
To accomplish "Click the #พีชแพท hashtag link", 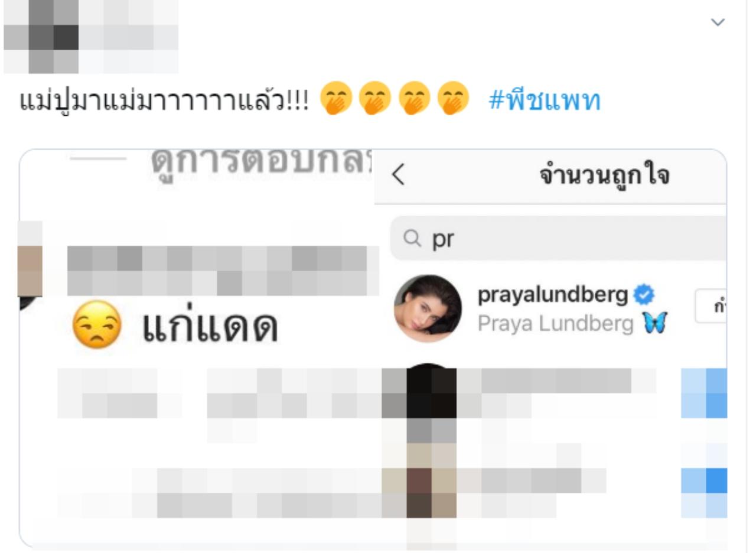I will coord(544,100).
